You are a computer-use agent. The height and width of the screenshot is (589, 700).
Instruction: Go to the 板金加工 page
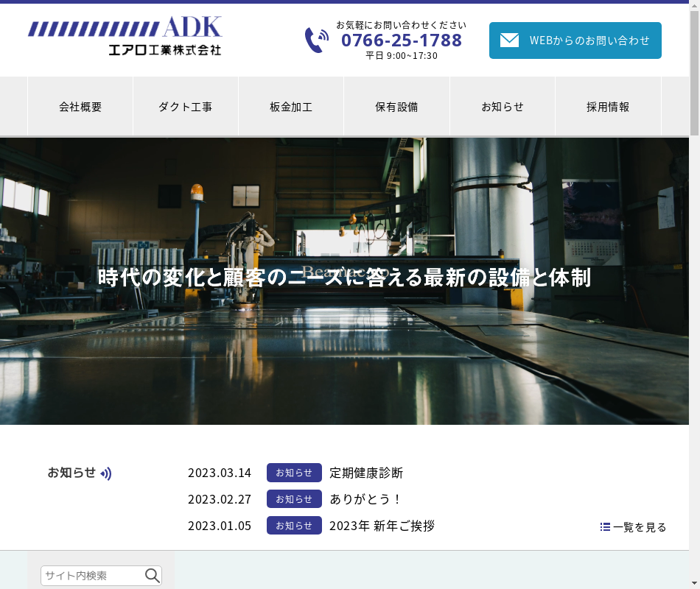(291, 107)
